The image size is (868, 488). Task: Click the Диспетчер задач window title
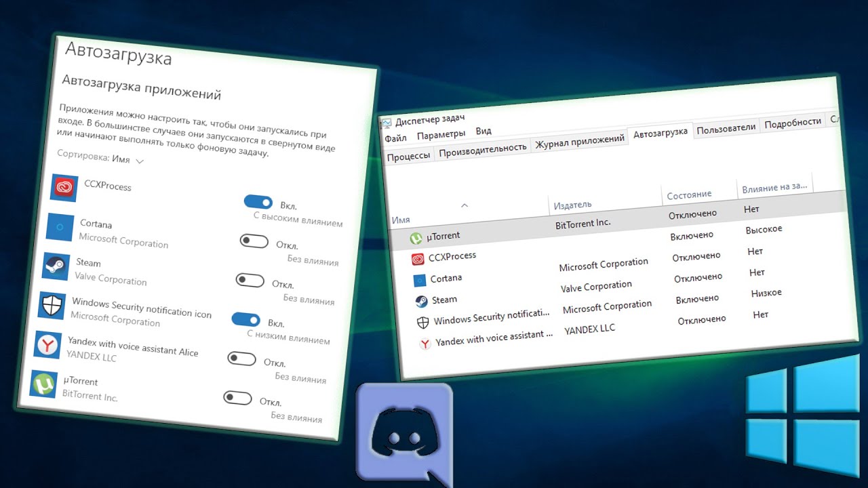coord(430,119)
